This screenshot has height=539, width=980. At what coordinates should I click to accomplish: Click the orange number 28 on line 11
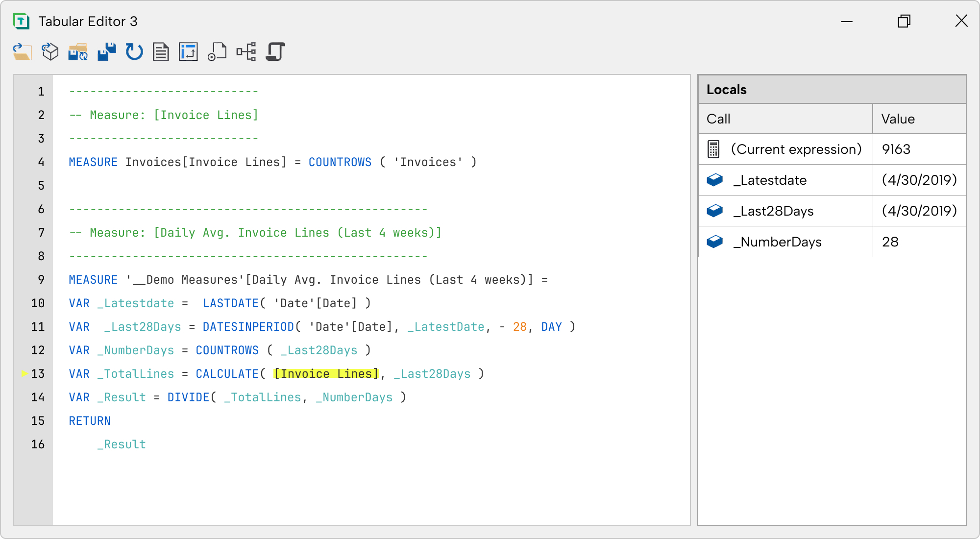[520, 327]
